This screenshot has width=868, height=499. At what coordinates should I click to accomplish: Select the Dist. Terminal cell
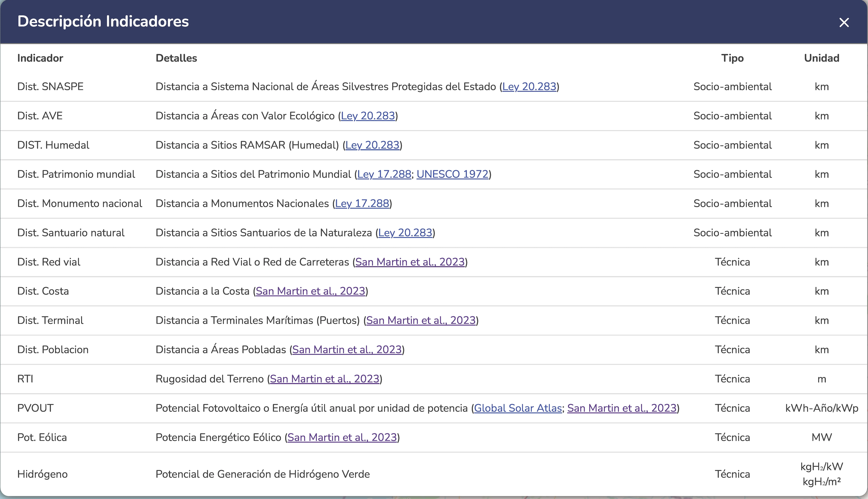50,321
